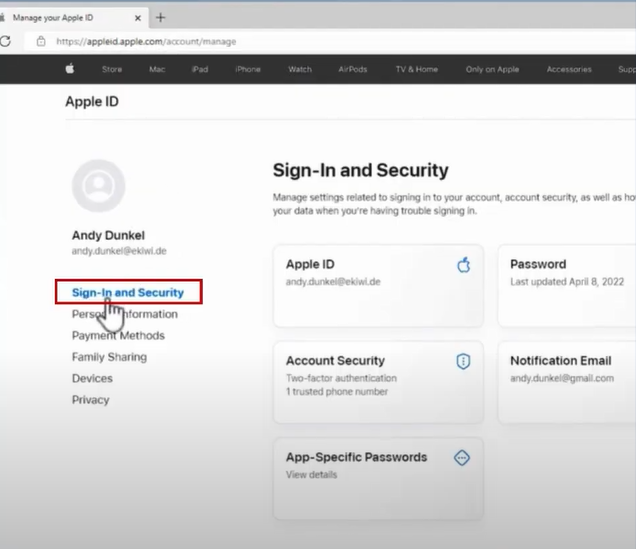The image size is (636, 549).
Task: Open the Watch menu
Action: tap(300, 69)
